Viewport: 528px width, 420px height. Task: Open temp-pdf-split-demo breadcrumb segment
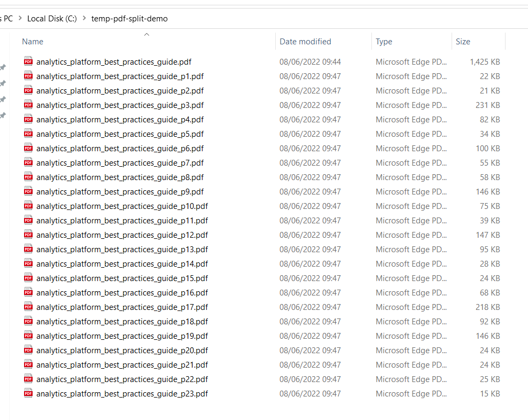[x=129, y=19]
